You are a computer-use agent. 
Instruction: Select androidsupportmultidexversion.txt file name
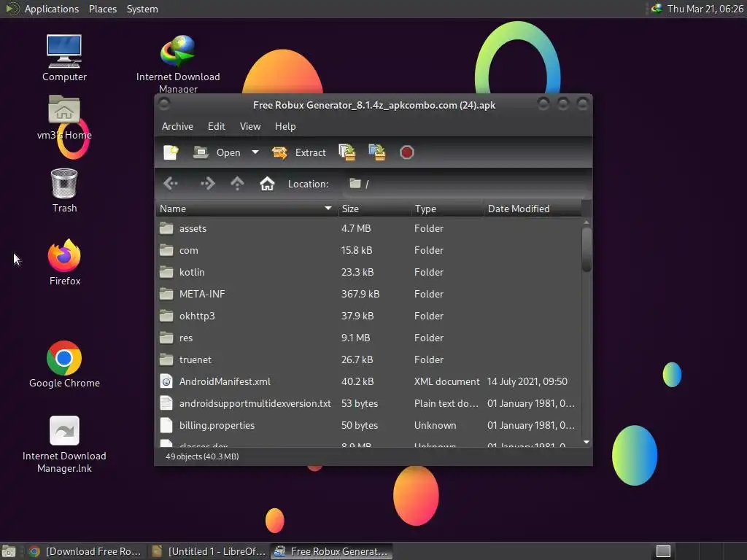pyautogui.click(x=255, y=403)
